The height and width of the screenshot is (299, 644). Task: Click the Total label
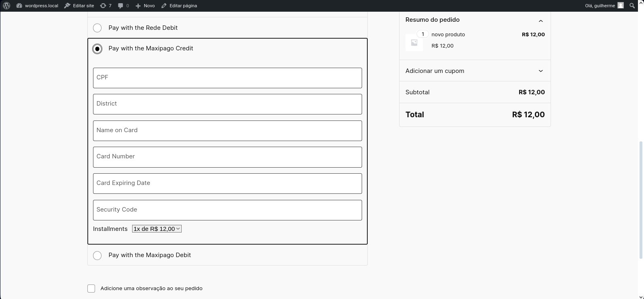point(415,114)
